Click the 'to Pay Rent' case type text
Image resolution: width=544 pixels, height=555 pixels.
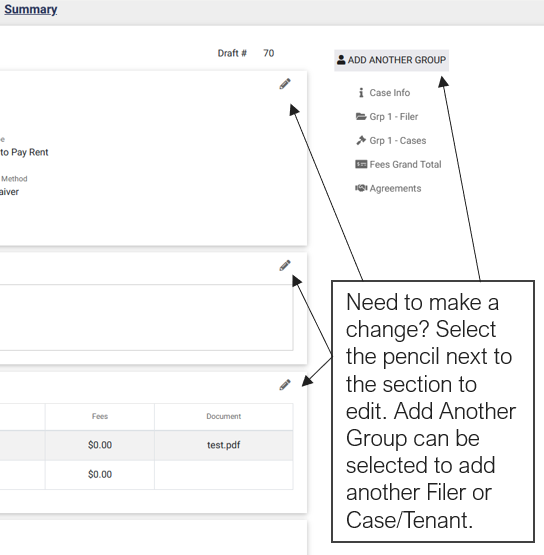click(24, 152)
